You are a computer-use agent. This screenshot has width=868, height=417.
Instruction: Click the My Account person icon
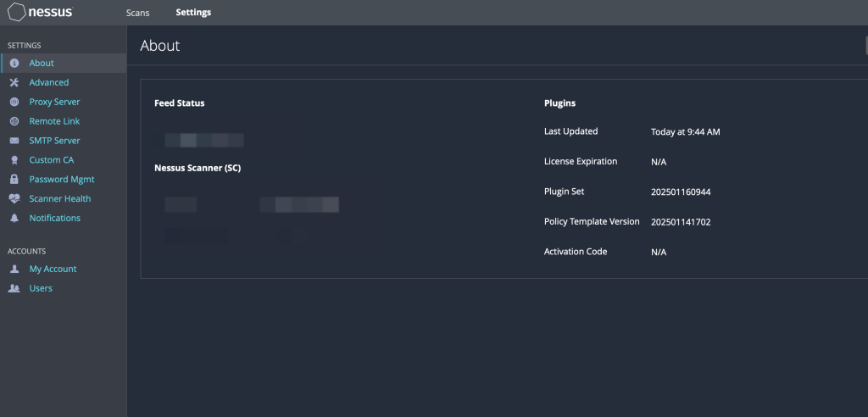click(x=14, y=270)
